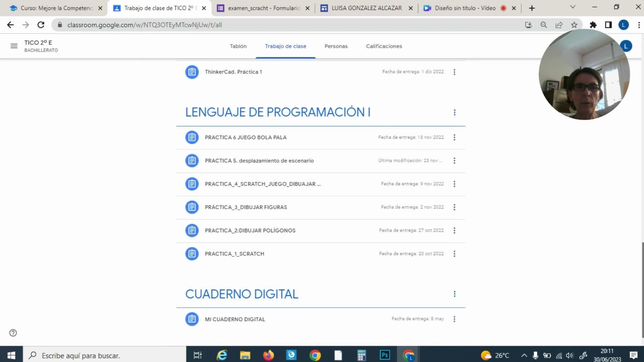Click the assignment icon next to MI CUADERNO DIGITAL

[x=192, y=319]
